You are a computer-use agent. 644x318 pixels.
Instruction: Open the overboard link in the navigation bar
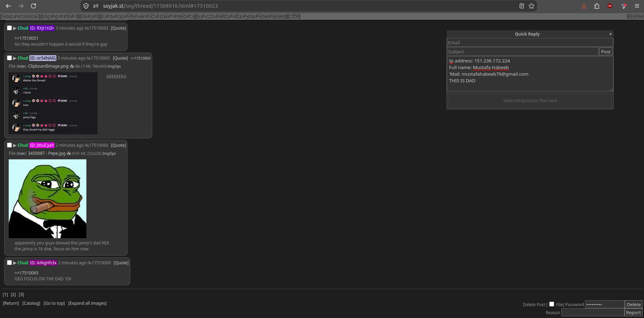coord(28,16)
